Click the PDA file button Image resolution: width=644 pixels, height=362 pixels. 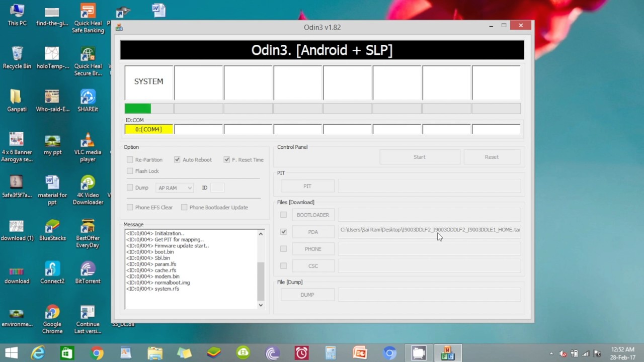point(313,232)
